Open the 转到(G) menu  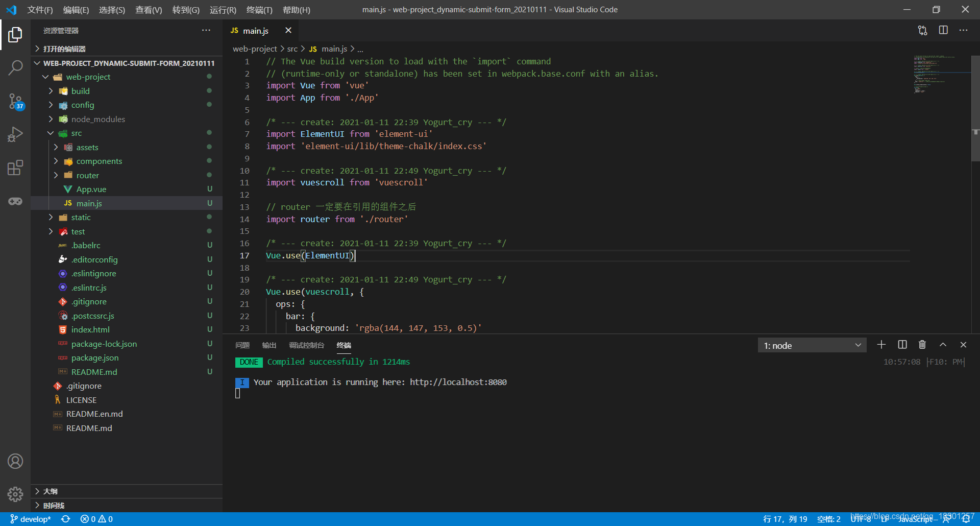(186, 10)
